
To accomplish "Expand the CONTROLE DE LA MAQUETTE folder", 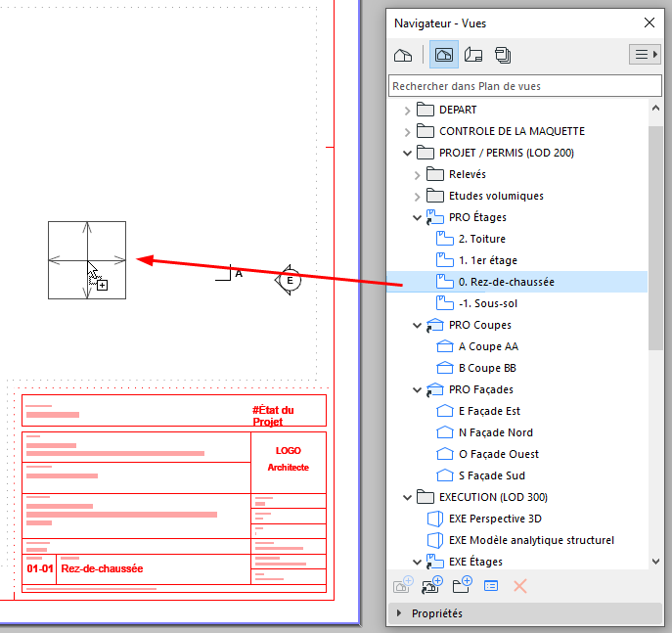I will click(x=407, y=132).
